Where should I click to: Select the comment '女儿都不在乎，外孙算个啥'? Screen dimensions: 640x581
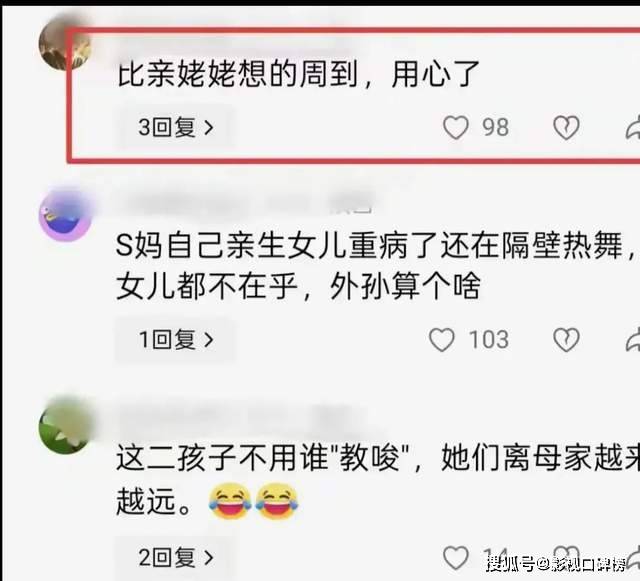(x=298, y=286)
